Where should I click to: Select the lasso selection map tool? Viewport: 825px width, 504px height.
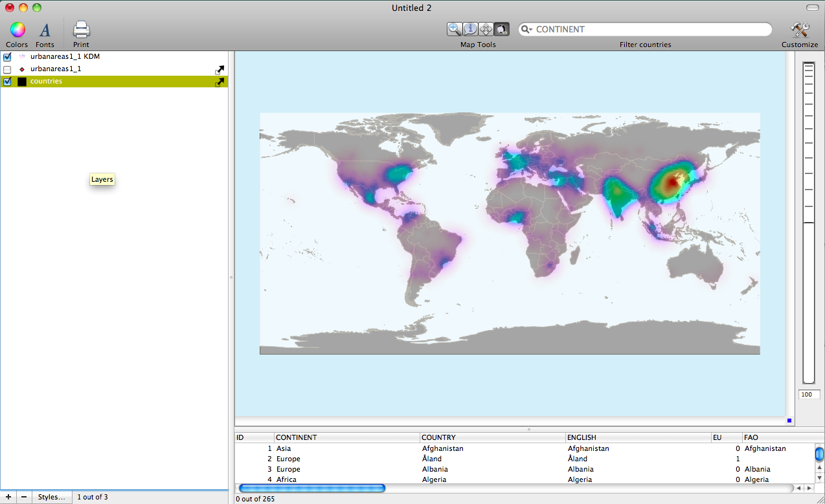pyautogui.click(x=501, y=29)
